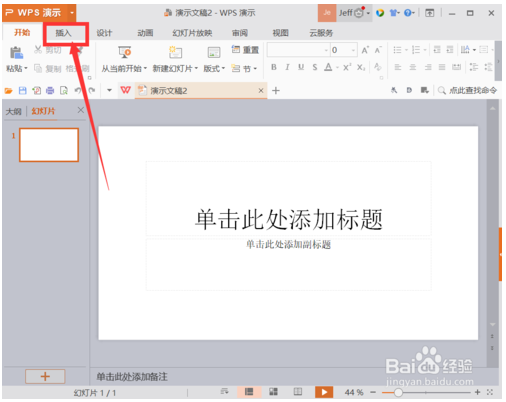The height and width of the screenshot is (402, 506).
Task: Click the Copy icon in ribbon
Action: (38, 68)
